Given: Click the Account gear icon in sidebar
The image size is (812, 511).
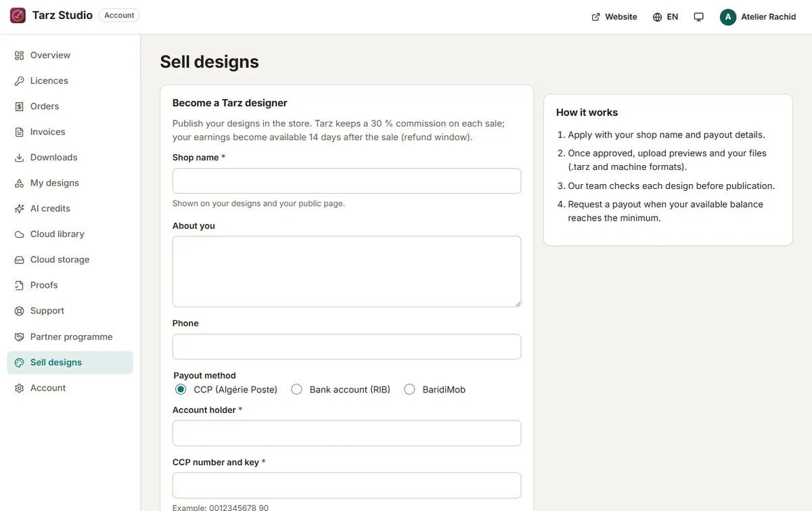Looking at the screenshot, I should 19,388.
